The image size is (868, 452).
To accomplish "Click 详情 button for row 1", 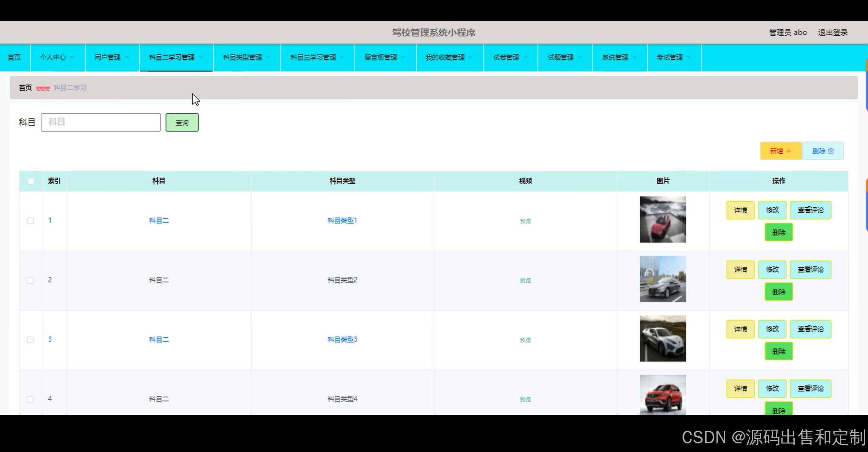I will tap(740, 210).
